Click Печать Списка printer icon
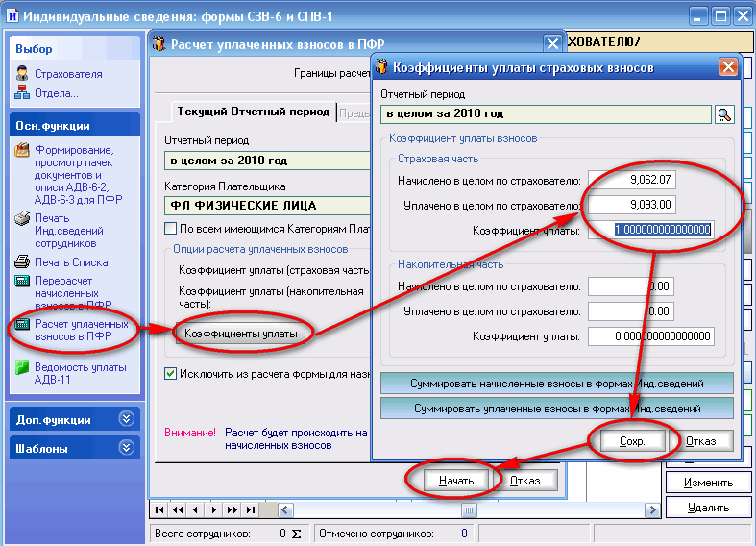Image resolution: width=756 pixels, height=546 pixels. pyautogui.click(x=22, y=261)
